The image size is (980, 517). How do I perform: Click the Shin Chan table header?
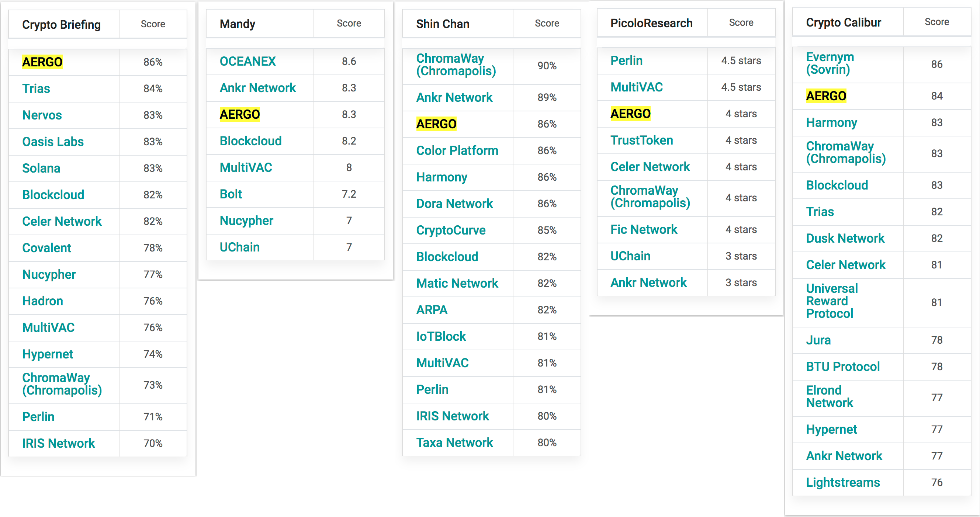click(x=443, y=24)
